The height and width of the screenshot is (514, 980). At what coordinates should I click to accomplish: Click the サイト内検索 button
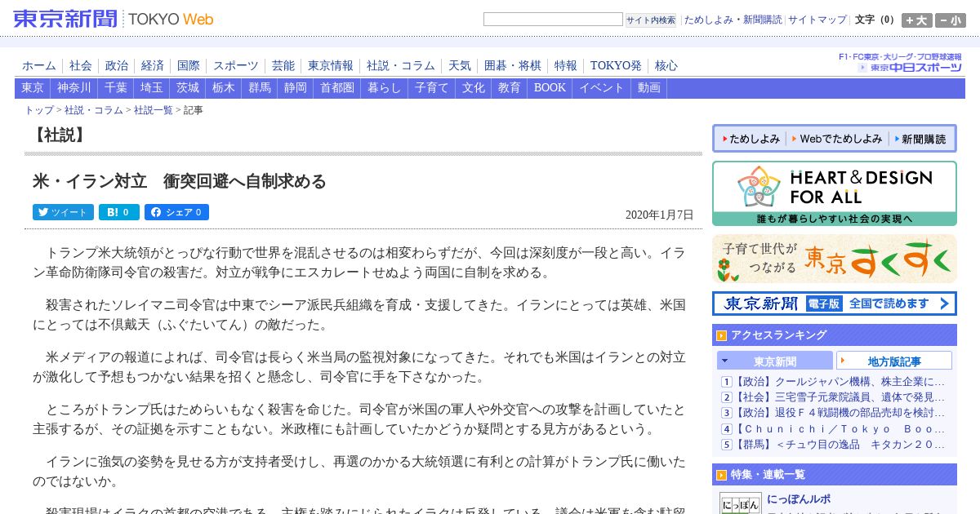tap(651, 20)
